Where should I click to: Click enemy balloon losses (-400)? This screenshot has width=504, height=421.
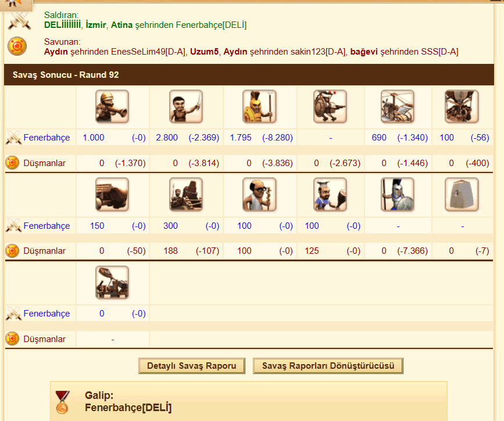point(477,163)
